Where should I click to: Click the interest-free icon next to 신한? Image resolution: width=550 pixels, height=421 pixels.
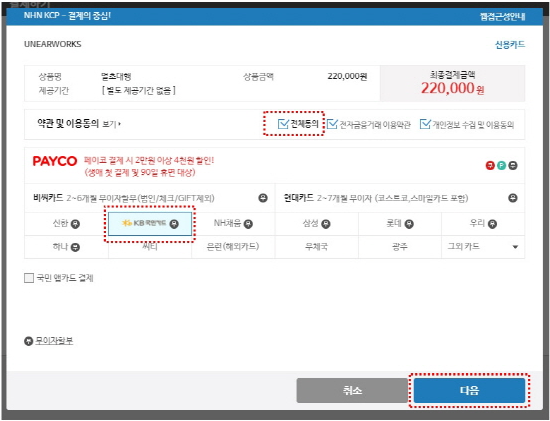pyautogui.click(x=75, y=224)
